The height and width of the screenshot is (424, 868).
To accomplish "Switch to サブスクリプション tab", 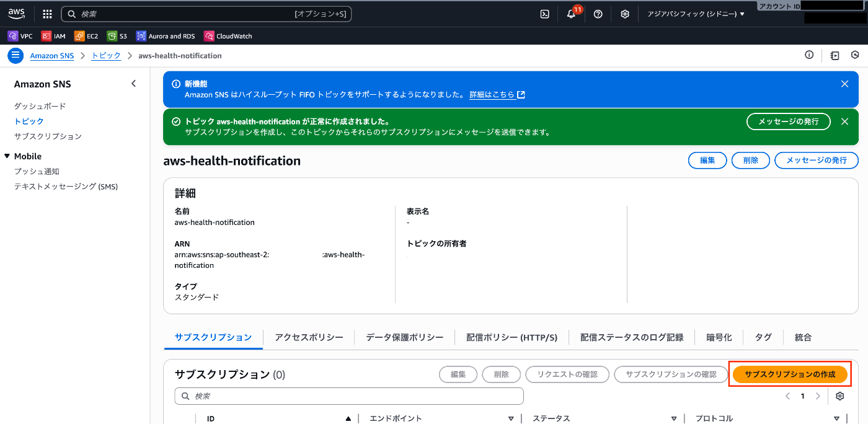I will pos(213,337).
